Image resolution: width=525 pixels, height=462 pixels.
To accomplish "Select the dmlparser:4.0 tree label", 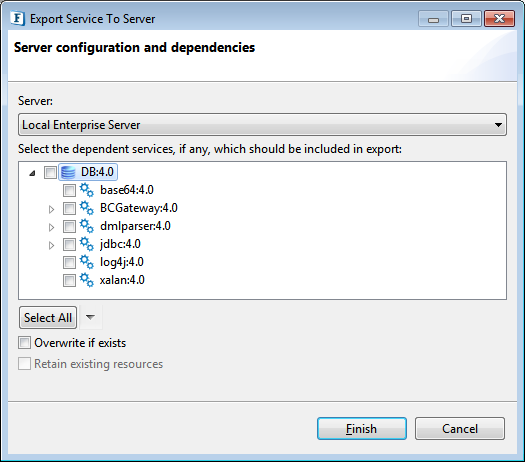I will (135, 226).
